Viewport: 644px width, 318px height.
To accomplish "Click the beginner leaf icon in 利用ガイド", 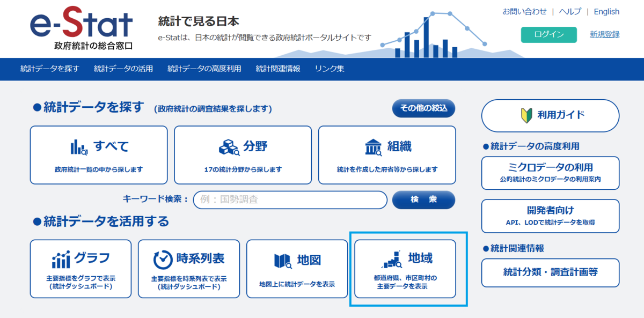I will (x=525, y=114).
